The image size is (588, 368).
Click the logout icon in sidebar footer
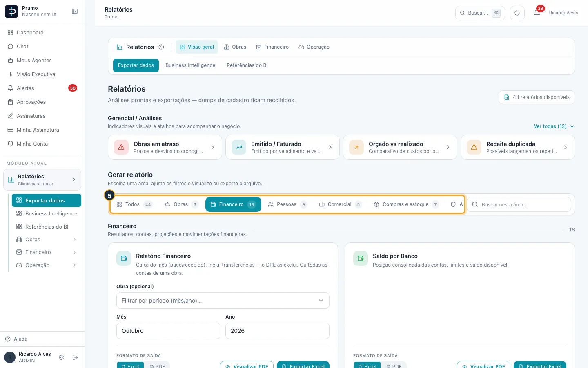click(75, 357)
